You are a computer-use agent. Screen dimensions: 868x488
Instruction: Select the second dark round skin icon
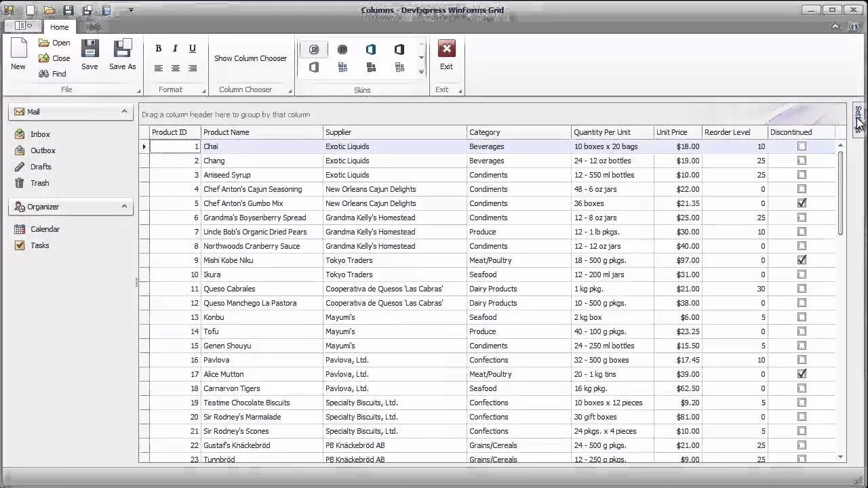pos(342,49)
